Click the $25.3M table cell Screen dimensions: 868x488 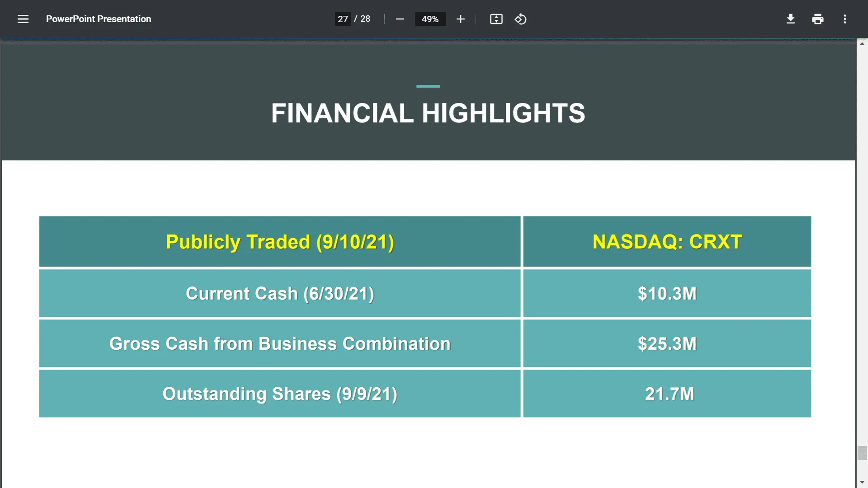pyautogui.click(x=667, y=344)
